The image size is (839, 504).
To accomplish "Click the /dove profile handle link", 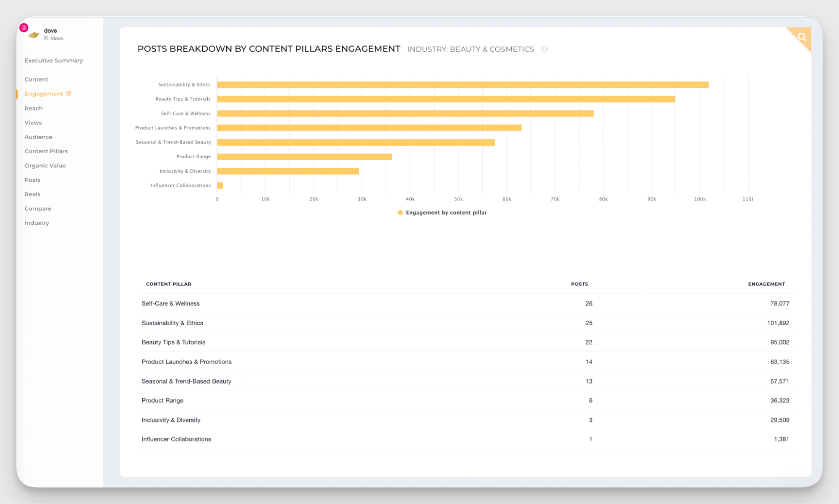I will coord(56,38).
